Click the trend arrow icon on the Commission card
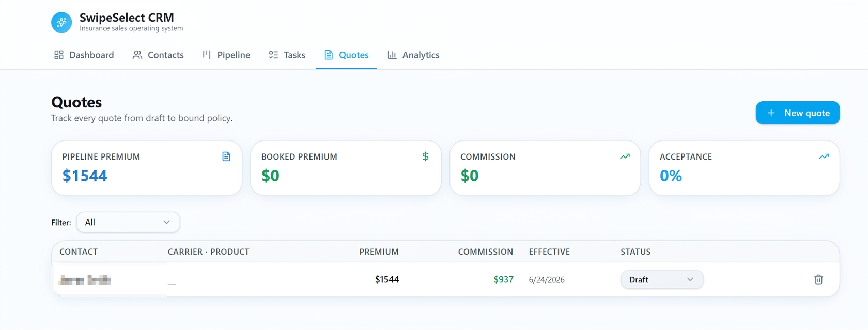This screenshot has width=868, height=330. pyautogui.click(x=625, y=156)
